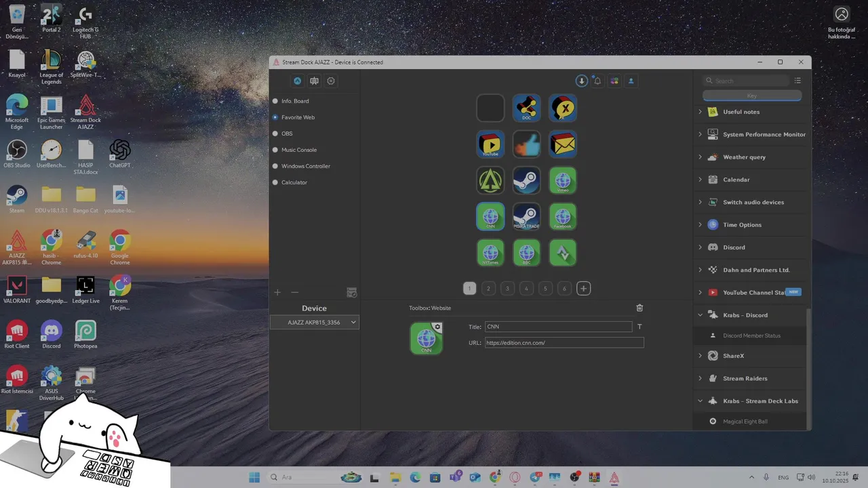Click the Title input field
868x488 pixels.
point(559,327)
